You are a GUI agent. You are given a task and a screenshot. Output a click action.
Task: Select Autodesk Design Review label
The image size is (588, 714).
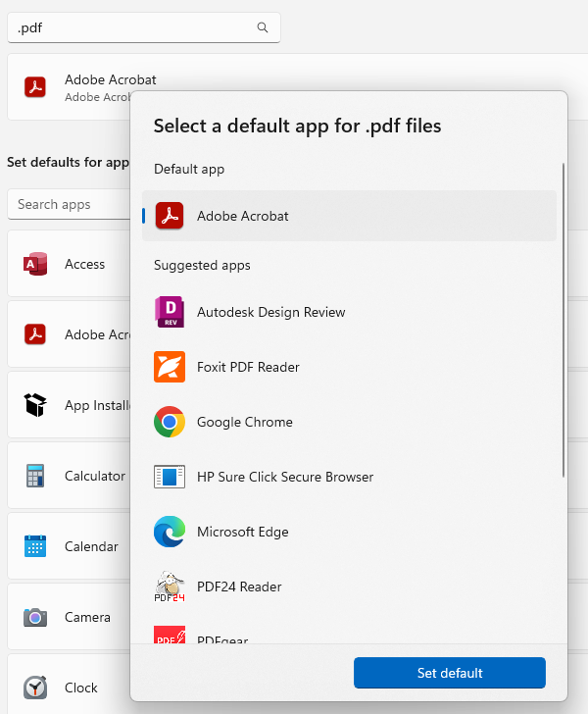tap(271, 312)
